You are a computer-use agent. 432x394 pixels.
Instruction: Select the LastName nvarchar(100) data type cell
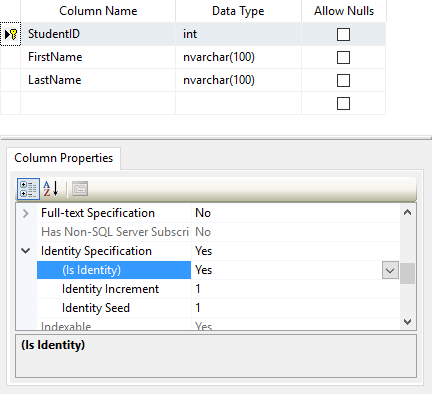(238, 80)
